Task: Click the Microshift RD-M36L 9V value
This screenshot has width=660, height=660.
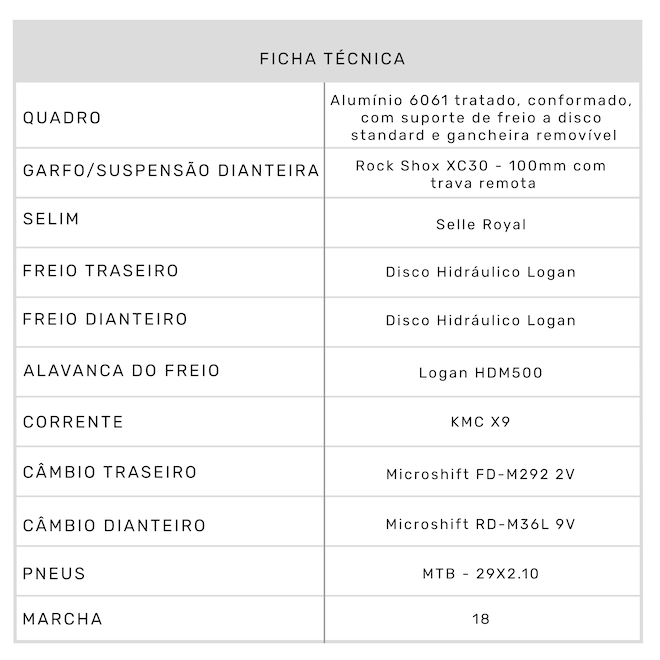Action: [x=481, y=525]
